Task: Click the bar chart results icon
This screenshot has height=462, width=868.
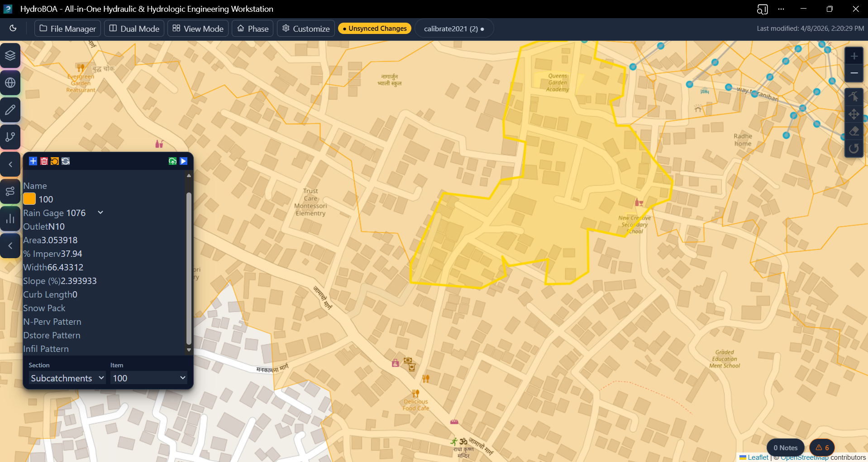Action: click(x=10, y=219)
